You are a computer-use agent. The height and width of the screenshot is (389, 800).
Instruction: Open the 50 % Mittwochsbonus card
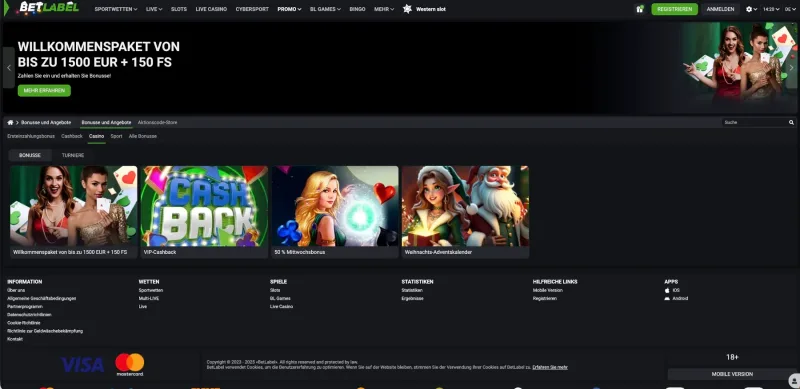click(335, 212)
